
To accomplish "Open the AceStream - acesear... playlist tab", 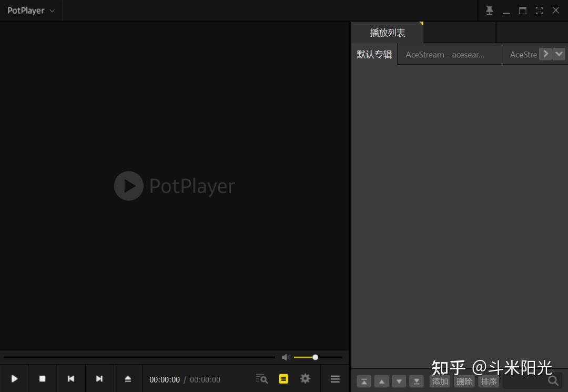I will point(450,54).
